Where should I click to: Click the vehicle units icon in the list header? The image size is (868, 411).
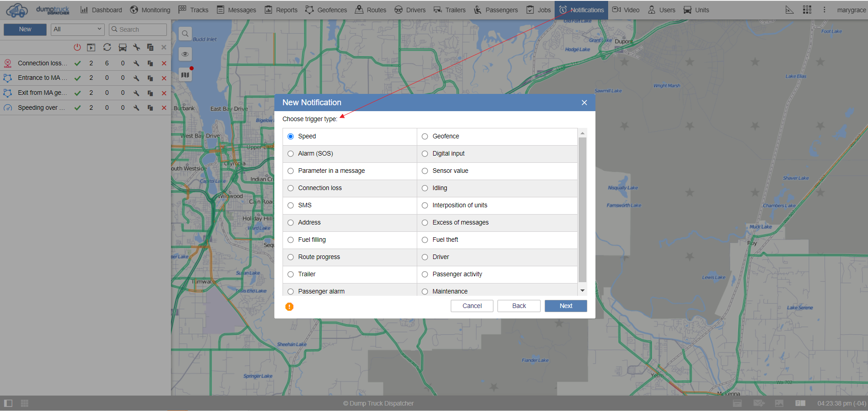pos(122,47)
